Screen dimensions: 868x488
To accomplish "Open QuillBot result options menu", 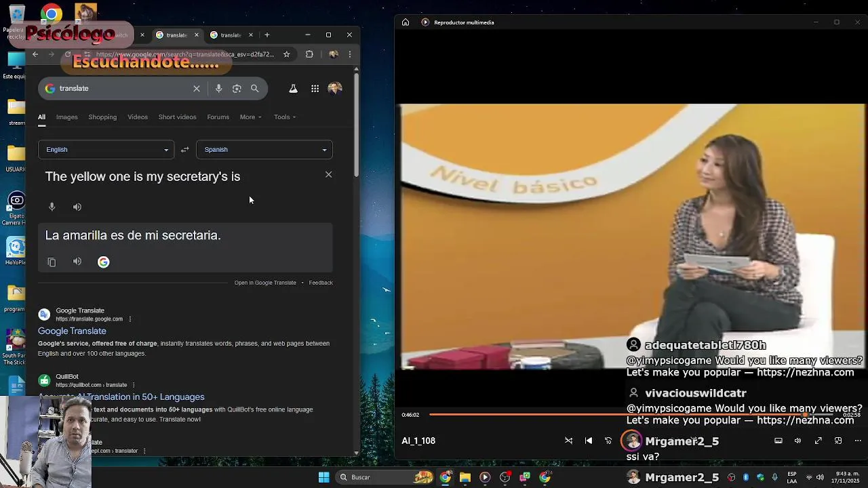I will pyautogui.click(x=134, y=385).
